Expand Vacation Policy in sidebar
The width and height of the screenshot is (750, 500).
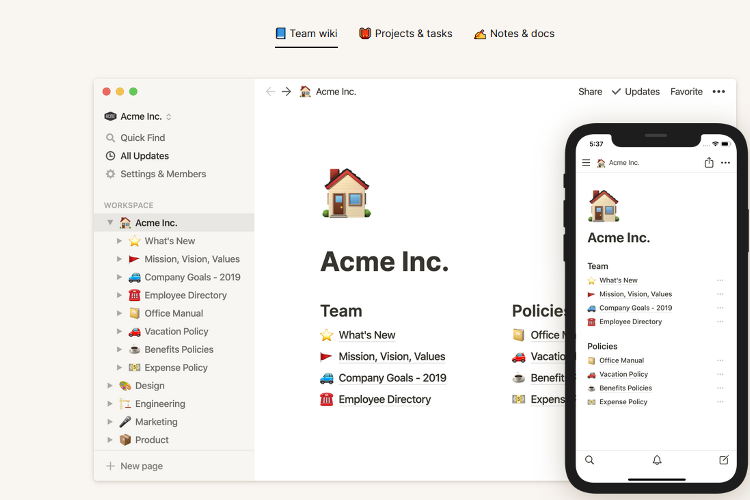120,331
